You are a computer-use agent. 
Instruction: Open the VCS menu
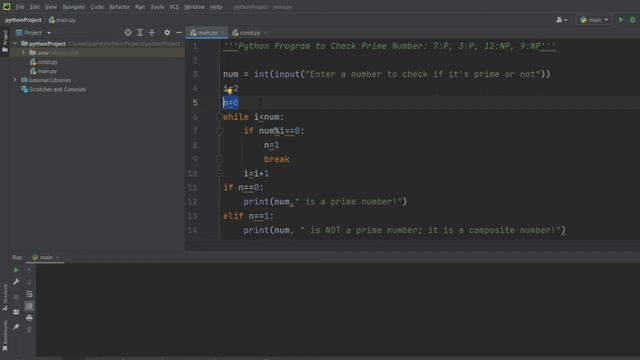174,7
